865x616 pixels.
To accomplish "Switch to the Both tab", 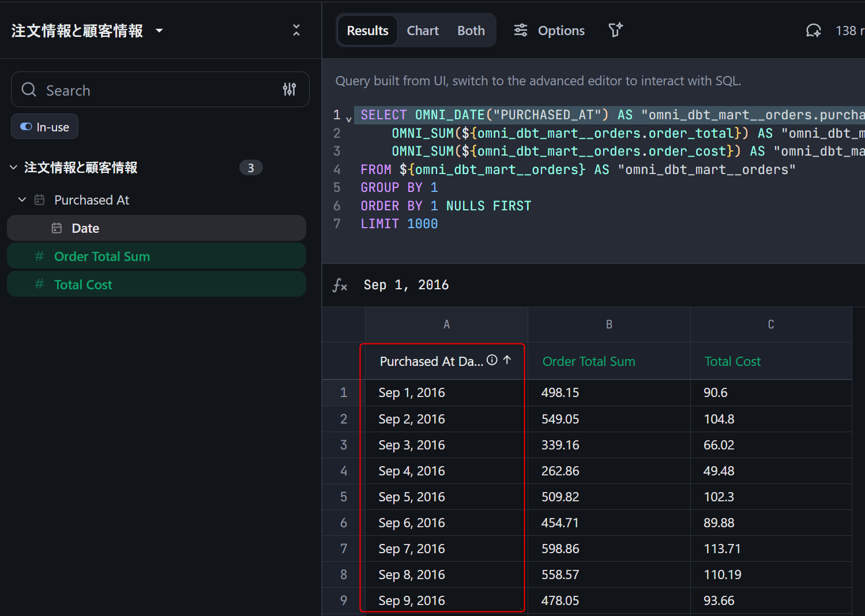I will coord(471,31).
